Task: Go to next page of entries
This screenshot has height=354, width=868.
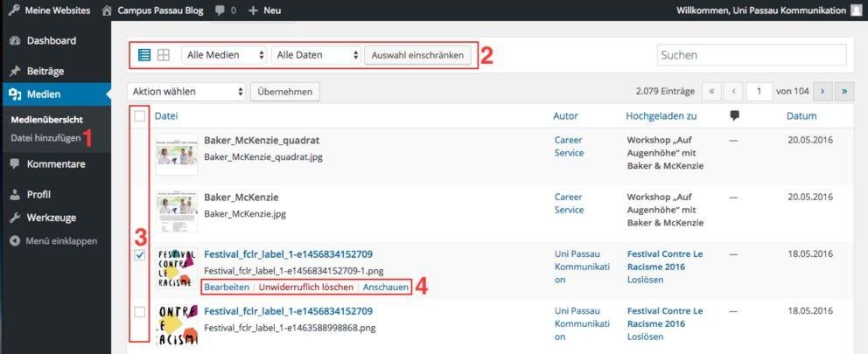Action: 822,92
